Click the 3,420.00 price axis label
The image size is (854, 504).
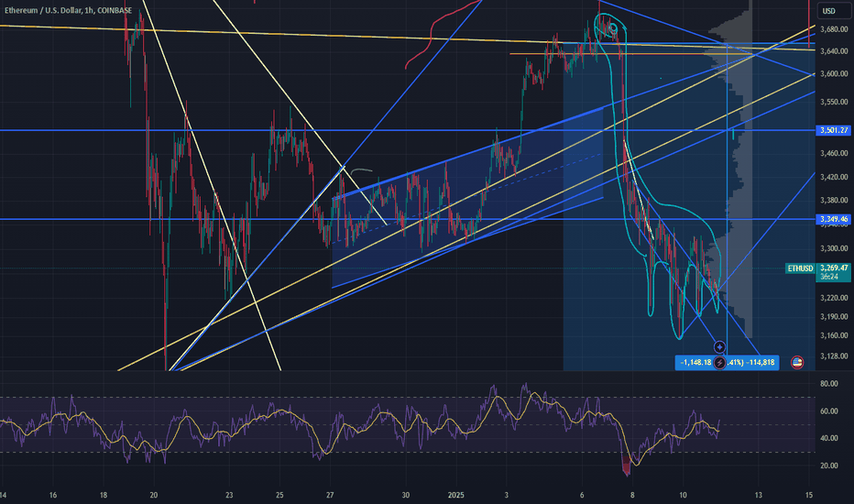(834, 177)
